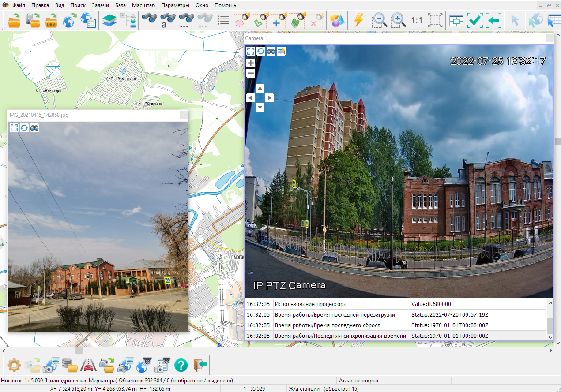Click the DBM folder open icon
The height and width of the screenshot is (392, 561).
point(52,21)
